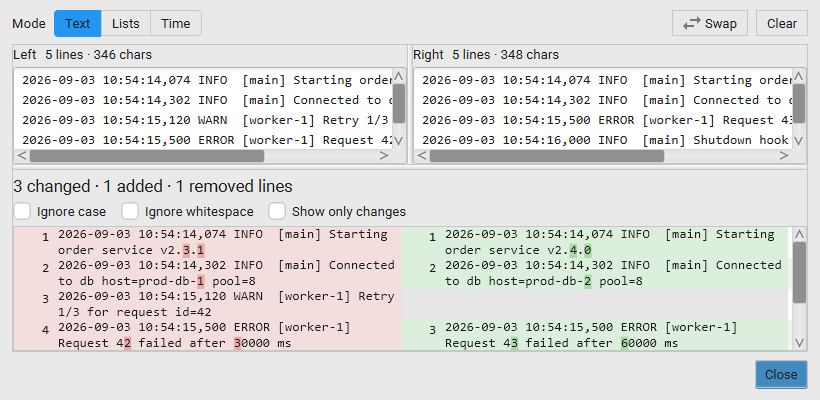
Task: Click the diff results vertical scrollbar thumb
Action: tap(799, 272)
